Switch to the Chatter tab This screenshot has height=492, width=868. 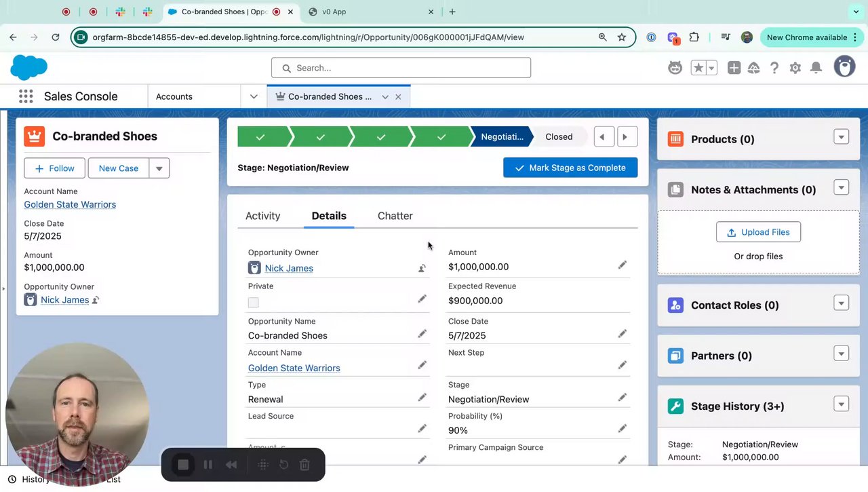coord(395,216)
